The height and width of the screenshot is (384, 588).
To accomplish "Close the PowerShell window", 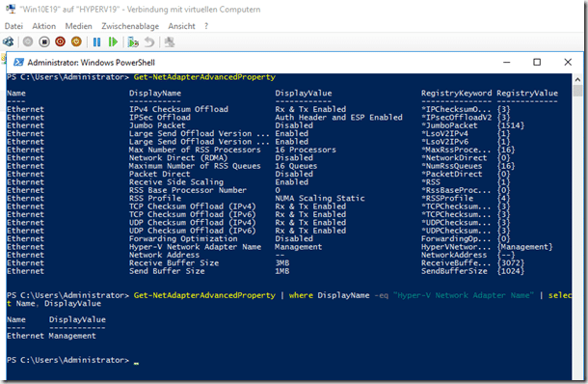I will coord(568,62).
